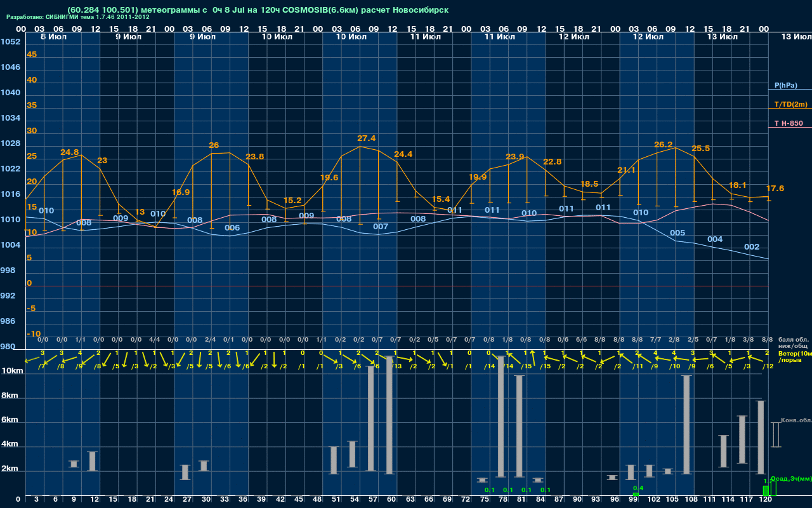Click the 4/4 cloud cover value
The height and width of the screenshot is (508, 812).
tap(155, 340)
